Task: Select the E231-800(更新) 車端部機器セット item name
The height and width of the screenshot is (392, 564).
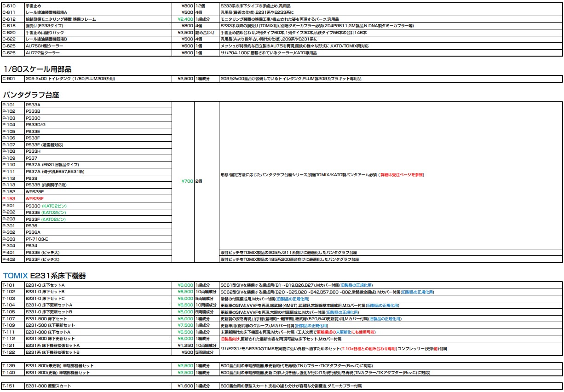Action: pyautogui.click(x=58, y=373)
